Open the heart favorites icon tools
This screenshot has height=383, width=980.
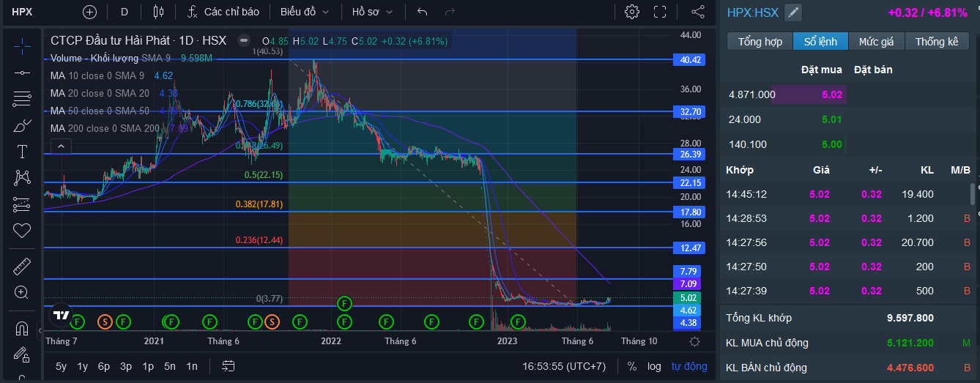22,231
